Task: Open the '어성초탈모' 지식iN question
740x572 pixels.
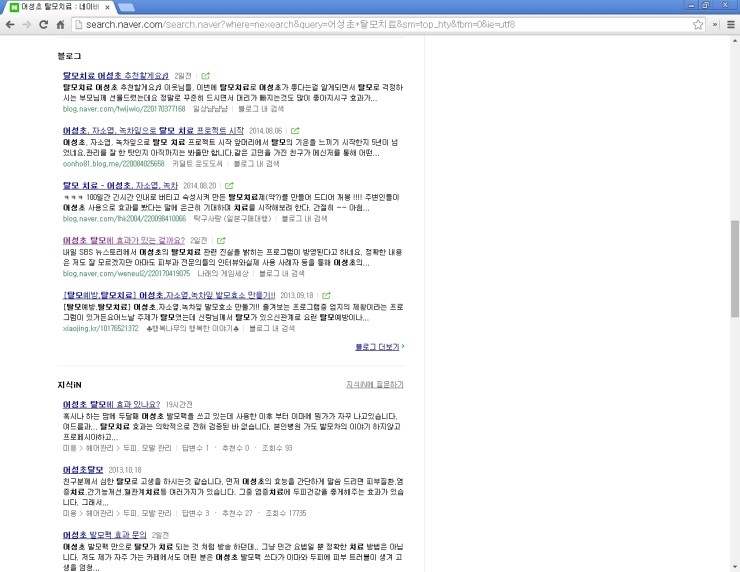Action: pyautogui.click(x=83, y=468)
